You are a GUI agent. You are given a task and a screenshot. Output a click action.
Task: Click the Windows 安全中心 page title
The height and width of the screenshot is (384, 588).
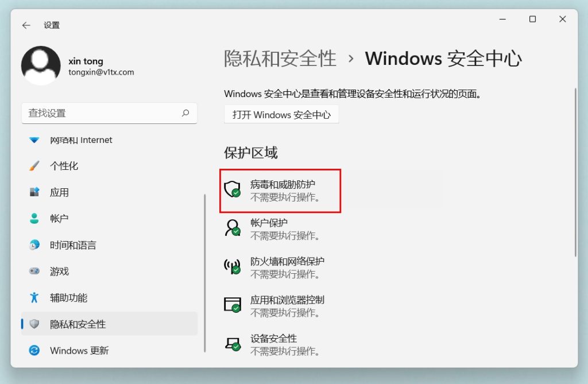pyautogui.click(x=443, y=59)
